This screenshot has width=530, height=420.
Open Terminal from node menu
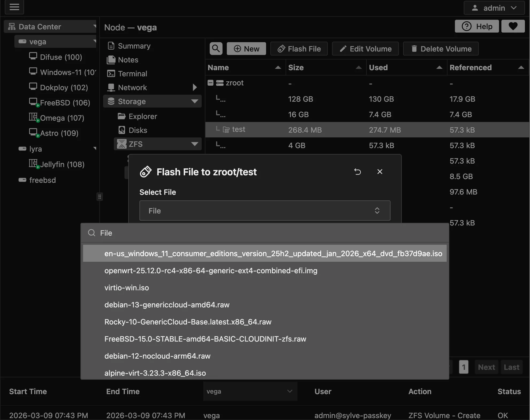click(x=132, y=74)
